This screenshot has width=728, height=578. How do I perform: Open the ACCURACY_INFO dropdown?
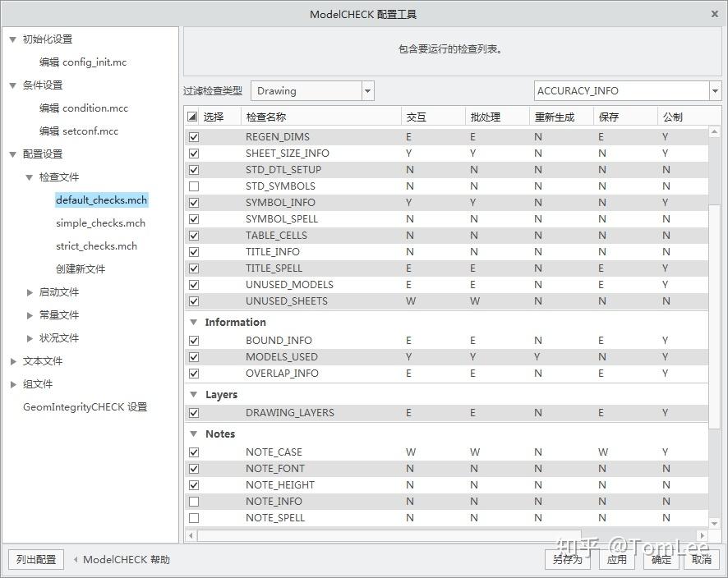[x=716, y=90]
